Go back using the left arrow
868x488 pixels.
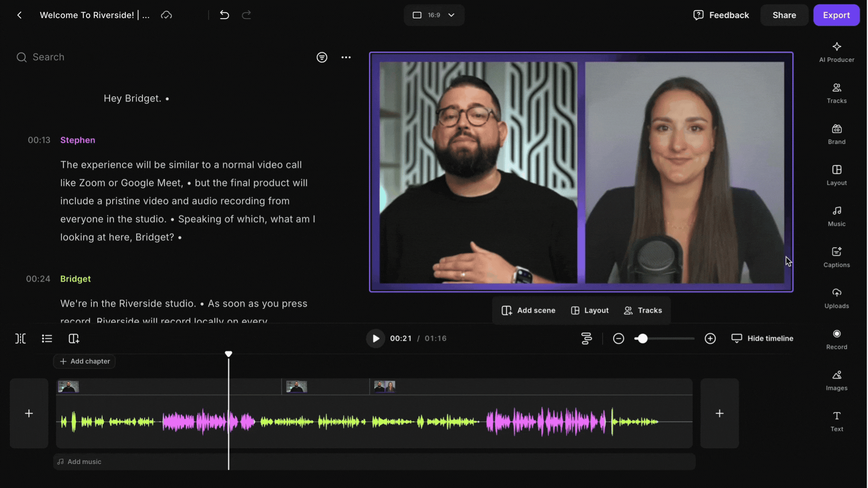[19, 15]
